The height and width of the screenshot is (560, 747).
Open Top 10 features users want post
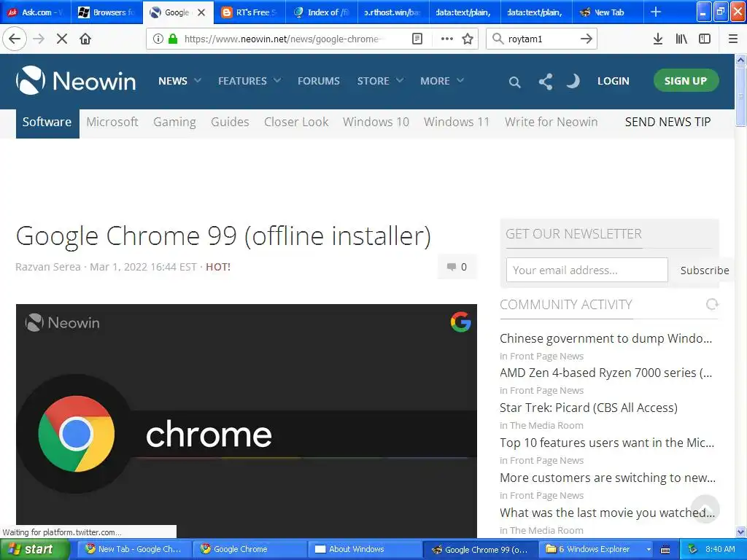pos(607,443)
